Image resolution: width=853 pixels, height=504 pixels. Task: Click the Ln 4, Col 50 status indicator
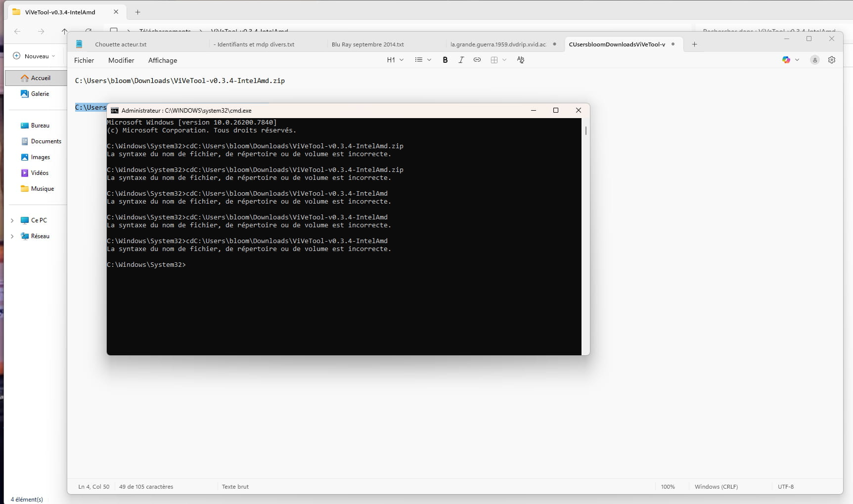94,487
